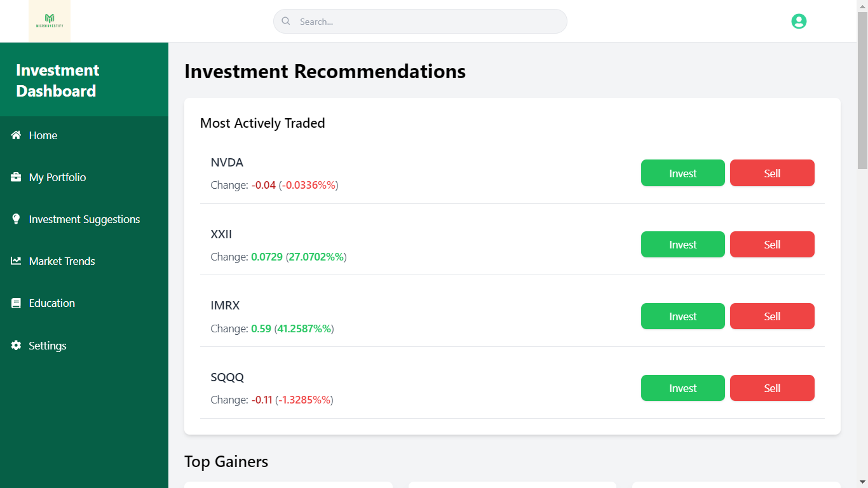Click the briefcase icon beside My Portfolio

click(x=17, y=177)
